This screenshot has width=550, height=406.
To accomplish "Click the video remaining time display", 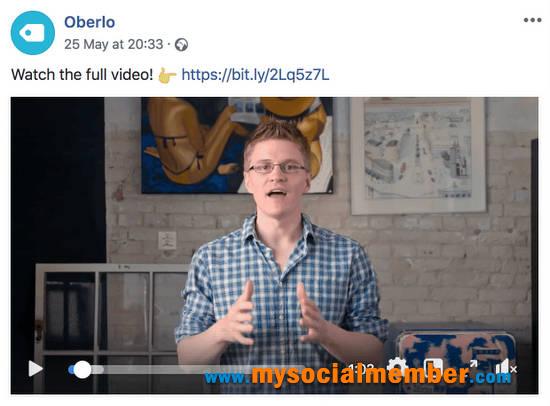I will click(361, 368).
